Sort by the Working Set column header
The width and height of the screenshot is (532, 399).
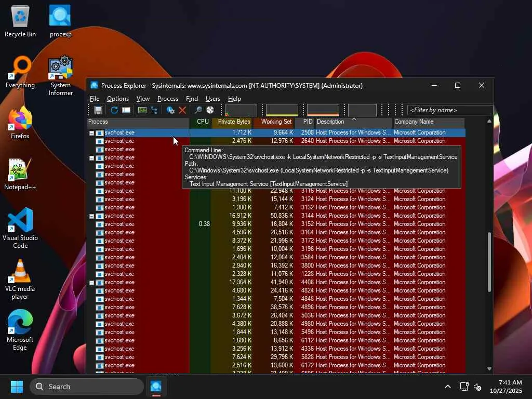pos(273,122)
